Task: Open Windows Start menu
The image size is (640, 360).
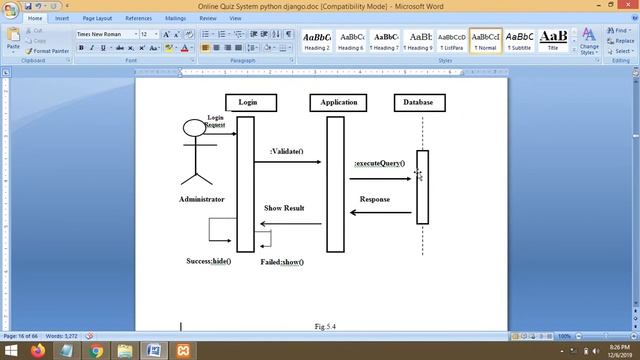Action: pos(11,351)
